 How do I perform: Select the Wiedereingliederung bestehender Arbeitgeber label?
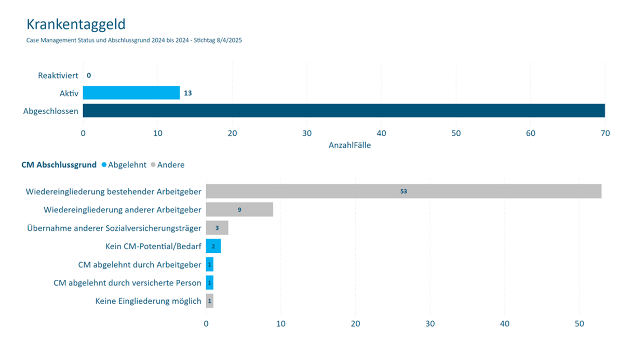113,192
